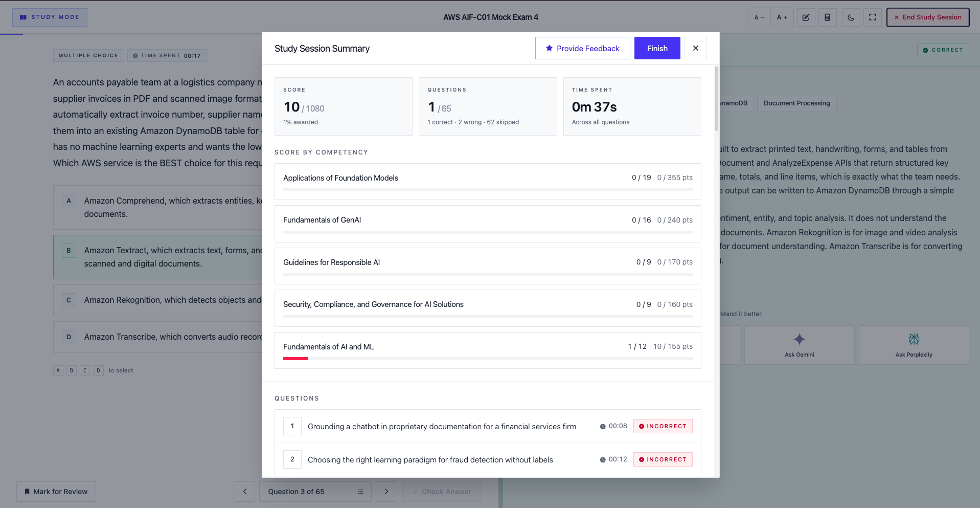Viewport: 980px width, 508px height.
Task: Click the '0 / 170 pts' value
Action: 675,262
